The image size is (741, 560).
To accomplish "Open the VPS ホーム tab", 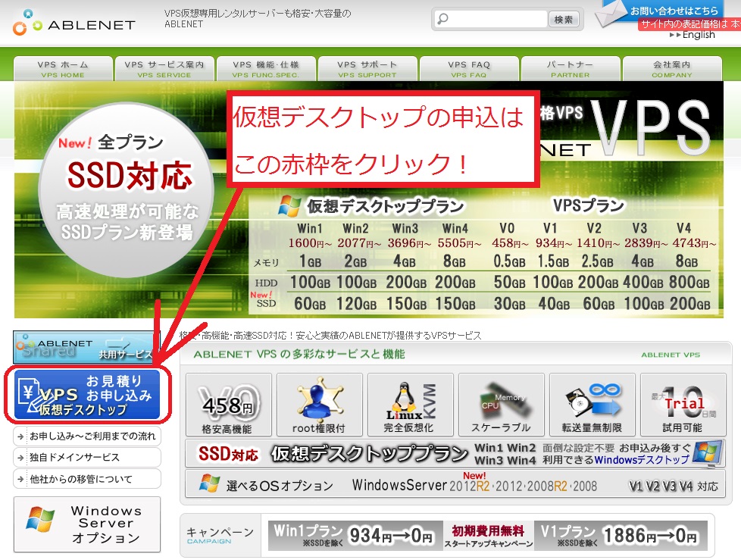I will click(x=63, y=69).
